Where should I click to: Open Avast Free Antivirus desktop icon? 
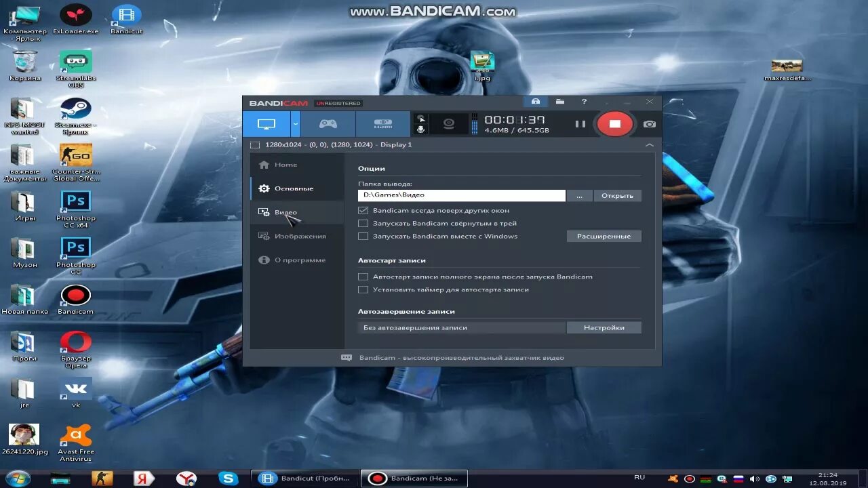pos(76,443)
